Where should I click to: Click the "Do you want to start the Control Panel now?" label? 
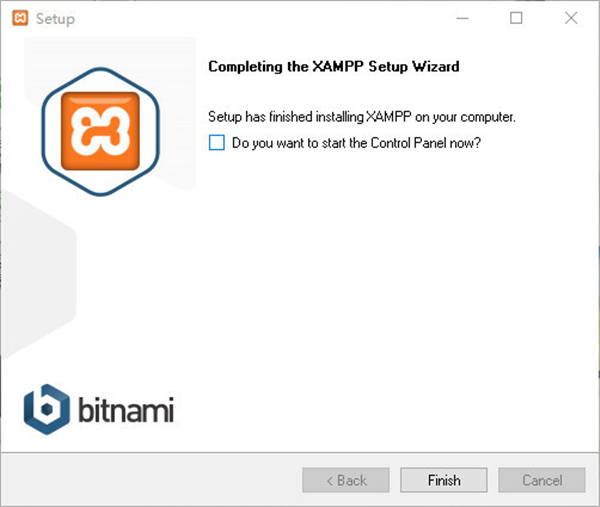356,143
